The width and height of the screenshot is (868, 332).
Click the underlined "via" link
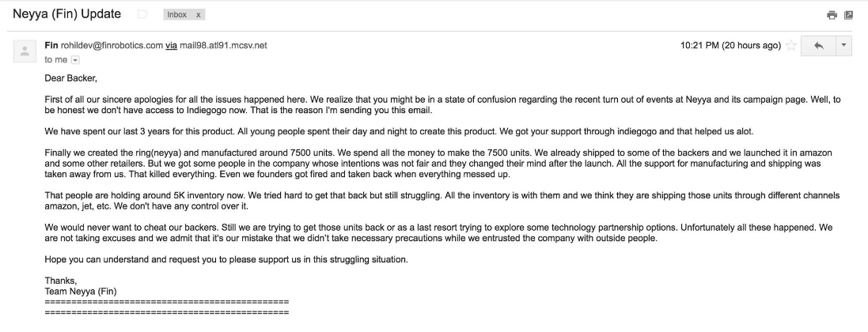[171, 45]
